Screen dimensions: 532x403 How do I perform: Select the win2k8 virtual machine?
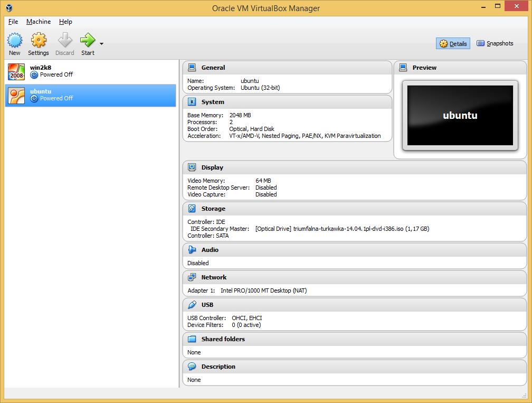coord(91,72)
